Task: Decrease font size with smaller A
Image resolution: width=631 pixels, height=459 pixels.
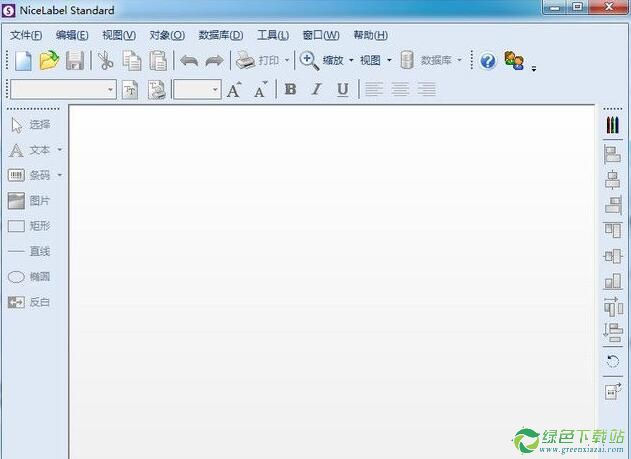Action: tap(261, 90)
